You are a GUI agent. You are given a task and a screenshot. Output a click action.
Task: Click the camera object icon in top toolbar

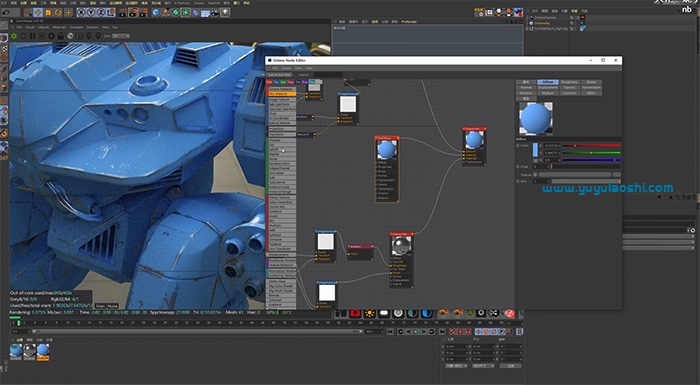pyautogui.click(x=215, y=13)
